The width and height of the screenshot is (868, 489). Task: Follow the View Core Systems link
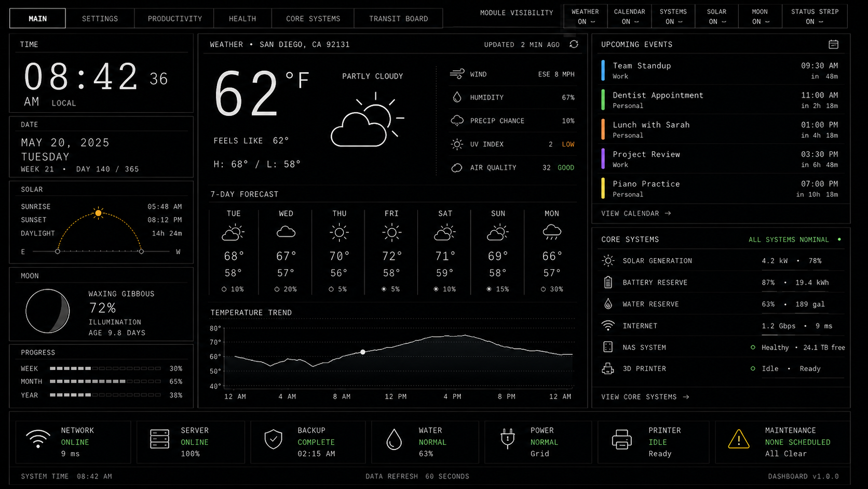tap(645, 397)
